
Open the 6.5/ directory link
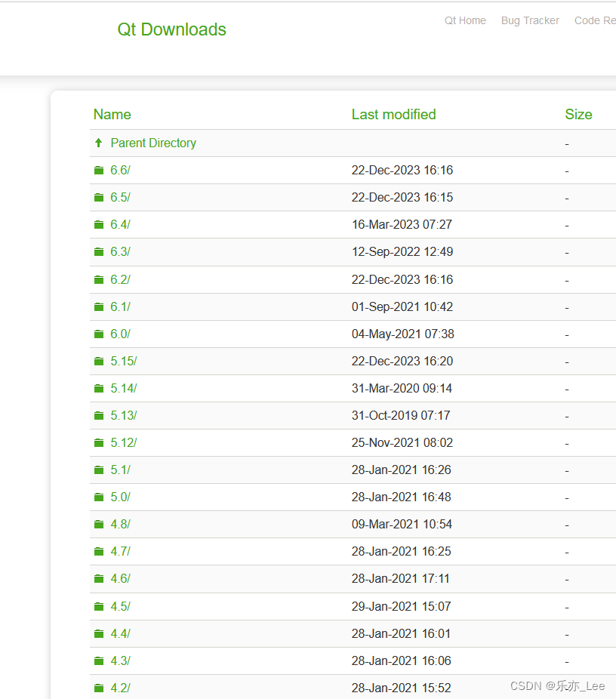(x=120, y=198)
